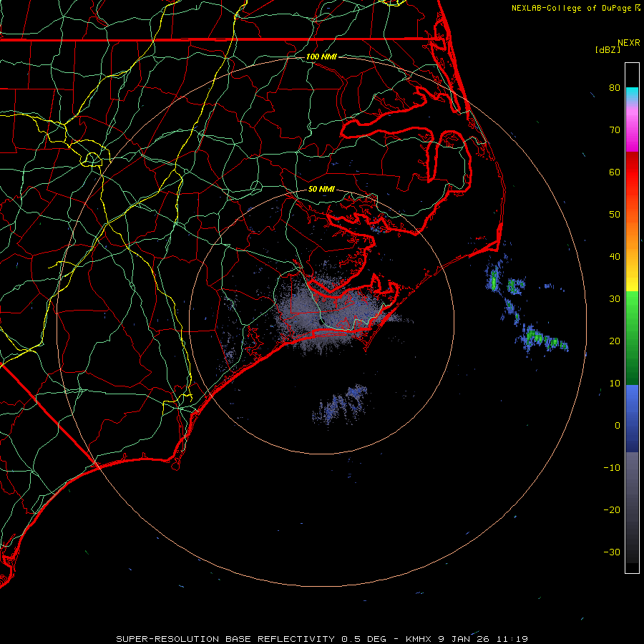The width and height of the screenshot is (644, 644).
Task: Click the 100 NMI range ring label
Action: tap(321, 57)
